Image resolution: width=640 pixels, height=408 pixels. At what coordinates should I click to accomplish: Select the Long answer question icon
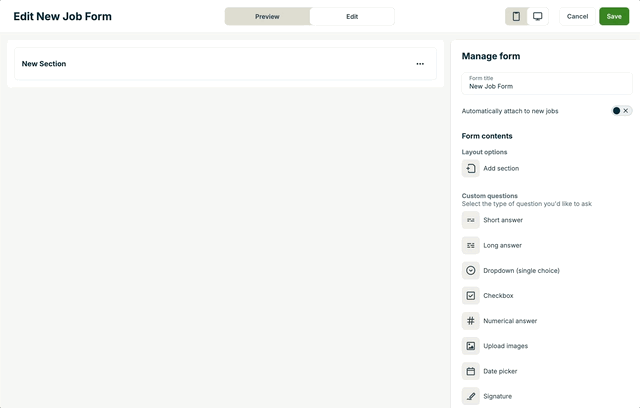(x=471, y=245)
